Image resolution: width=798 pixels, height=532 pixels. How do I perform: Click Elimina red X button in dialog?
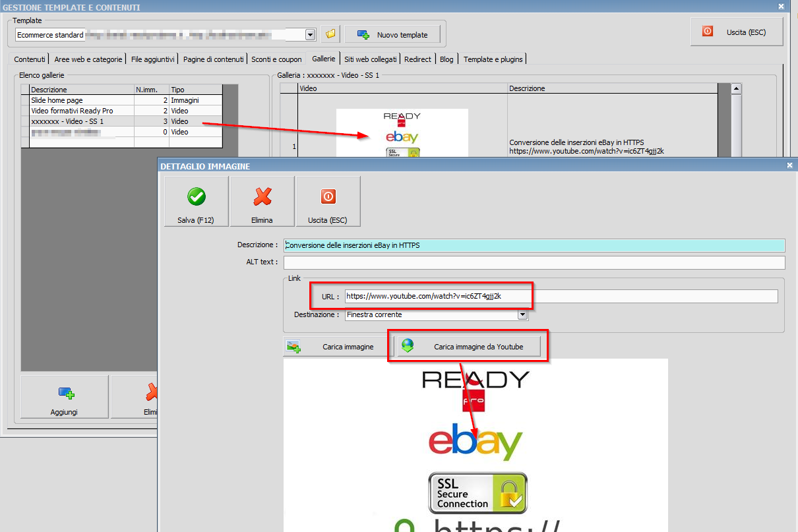click(x=262, y=201)
